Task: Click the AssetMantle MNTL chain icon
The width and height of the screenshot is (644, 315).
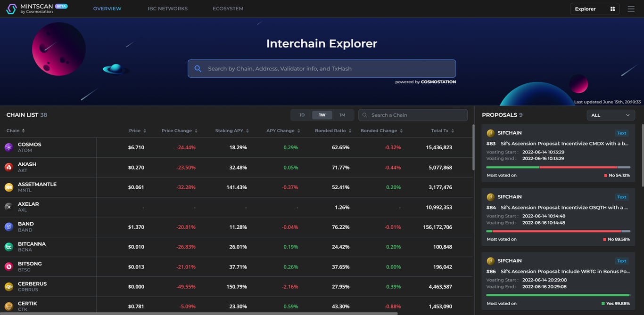Action: tap(8, 187)
